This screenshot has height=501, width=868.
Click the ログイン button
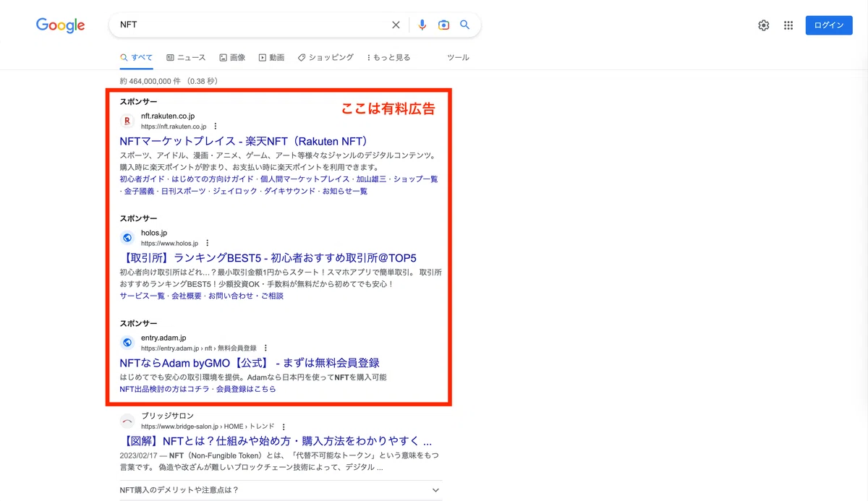click(x=829, y=25)
